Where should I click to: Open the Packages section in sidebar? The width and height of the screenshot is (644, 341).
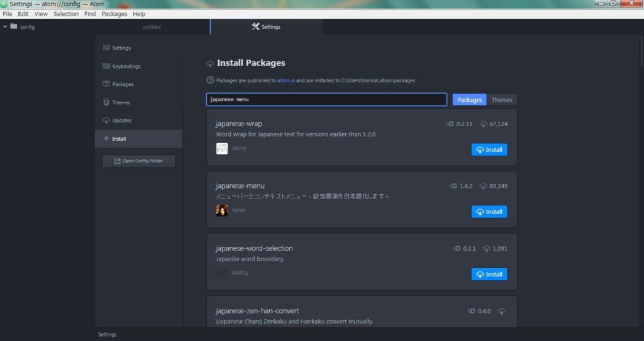[138, 84]
